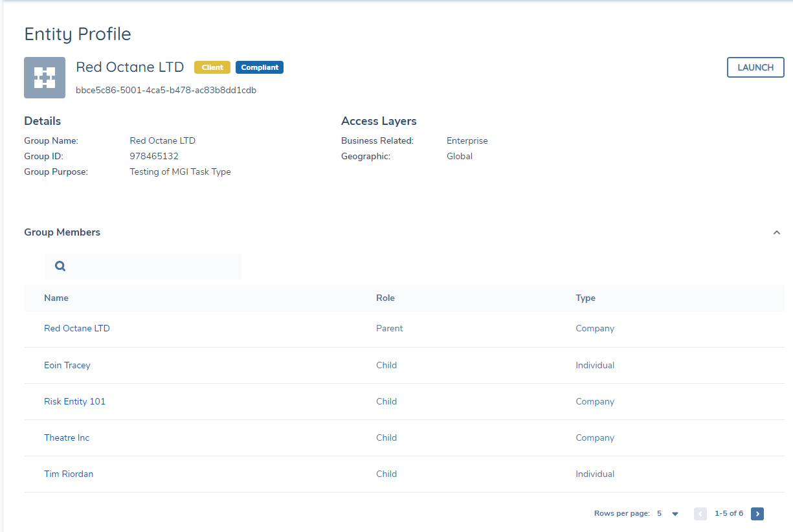The image size is (793, 532).
Task: Open Tim Riordan's member link
Action: (69, 474)
